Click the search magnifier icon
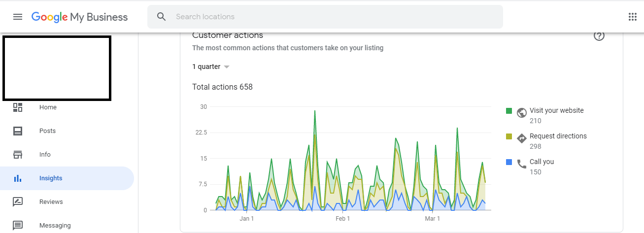644x233 pixels. [x=162, y=17]
